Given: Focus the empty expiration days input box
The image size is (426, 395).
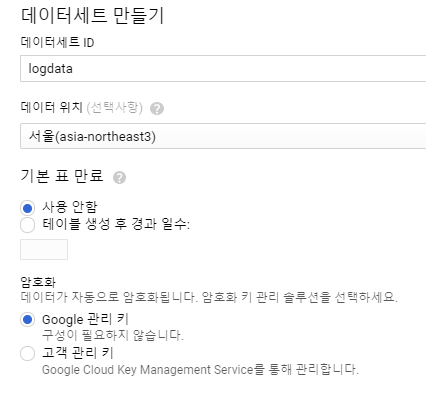Looking at the screenshot, I should [44, 249].
